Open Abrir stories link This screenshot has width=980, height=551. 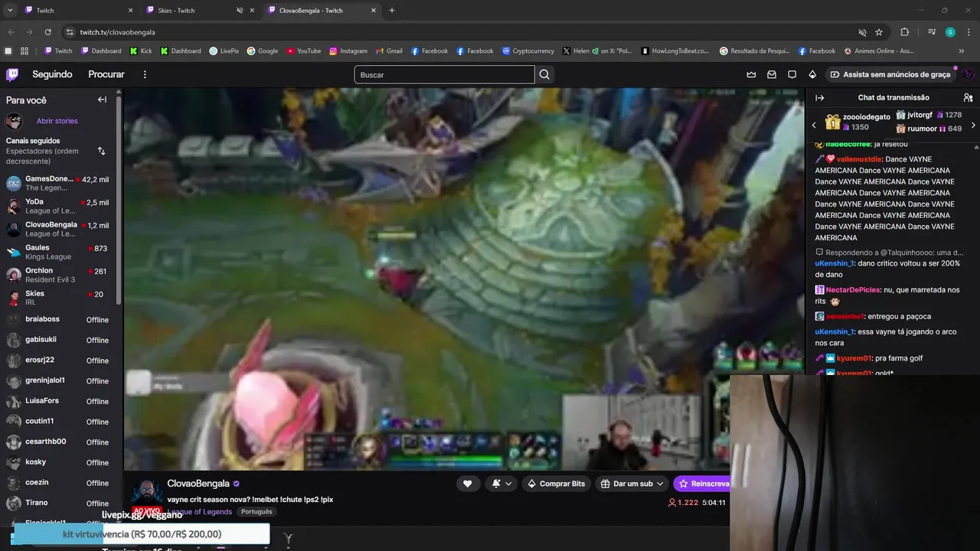57,121
